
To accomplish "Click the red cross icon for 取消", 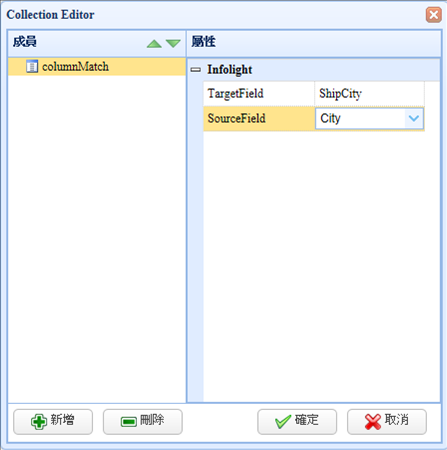I will point(373,422).
